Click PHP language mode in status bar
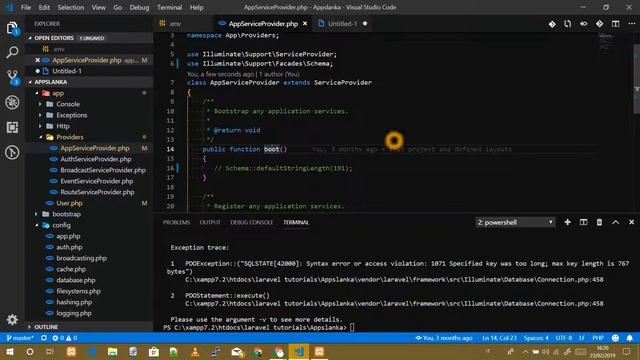 (x=598, y=338)
